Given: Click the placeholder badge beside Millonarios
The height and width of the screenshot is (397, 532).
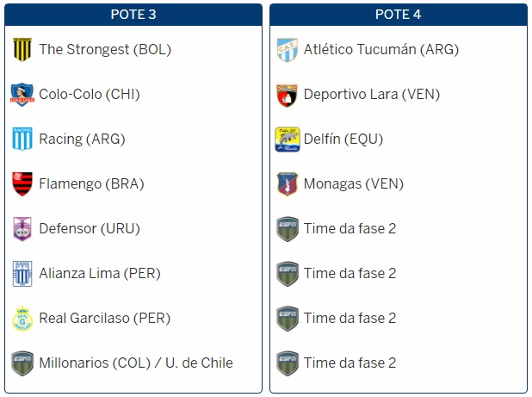Looking at the screenshot, I should click(x=22, y=363).
